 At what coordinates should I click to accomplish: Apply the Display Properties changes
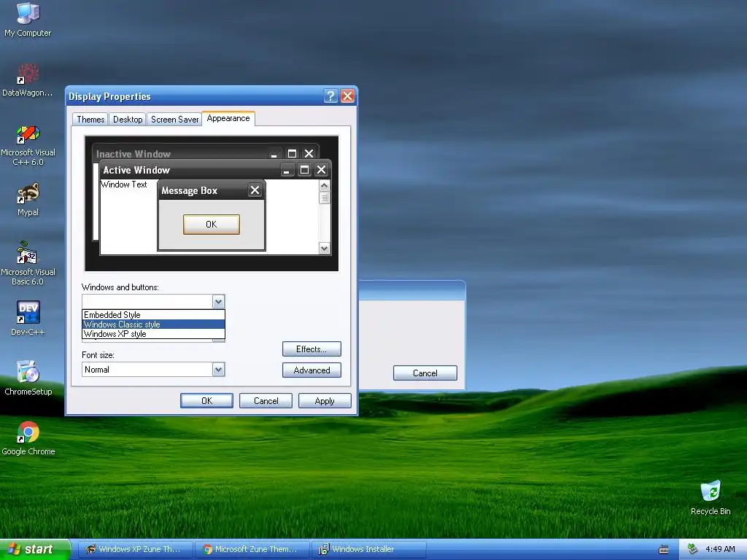tap(325, 401)
